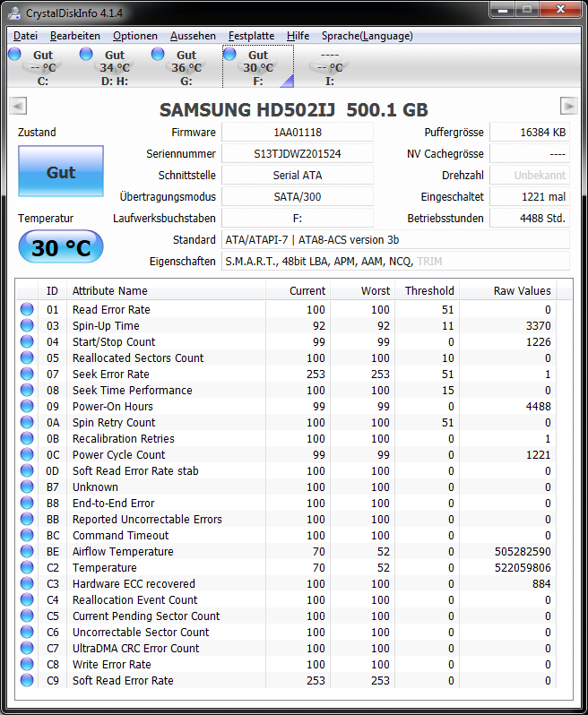
Task: Open the Optionen menu
Action: coord(135,36)
